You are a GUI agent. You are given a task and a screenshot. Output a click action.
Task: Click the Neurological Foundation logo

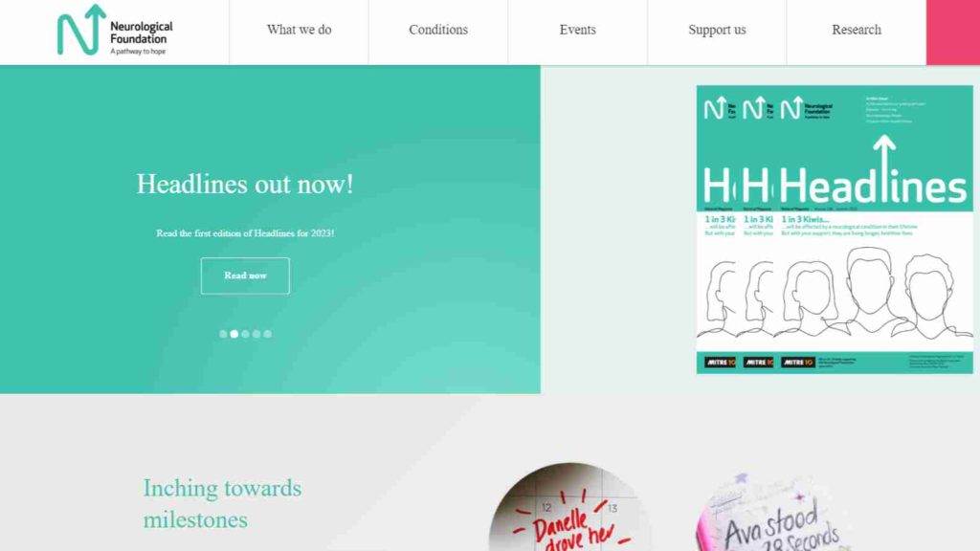click(115, 30)
